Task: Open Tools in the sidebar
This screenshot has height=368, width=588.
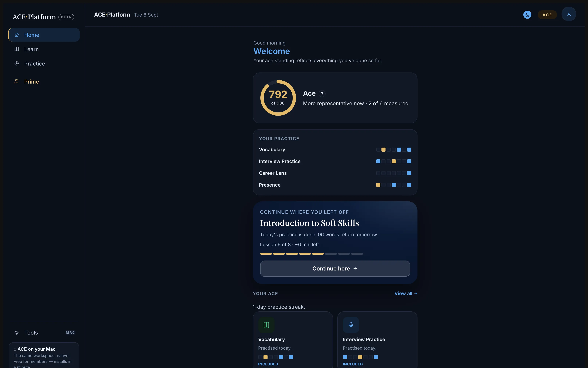Action: [x=44, y=332]
